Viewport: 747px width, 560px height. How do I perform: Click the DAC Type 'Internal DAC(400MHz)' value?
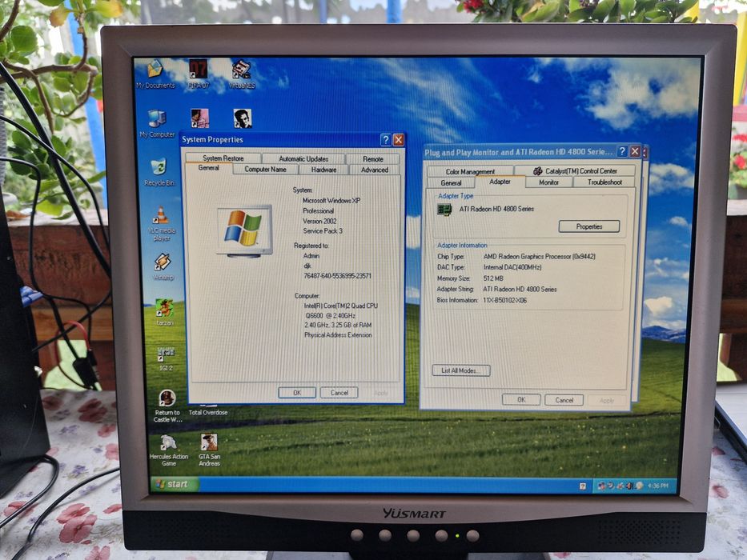512,268
